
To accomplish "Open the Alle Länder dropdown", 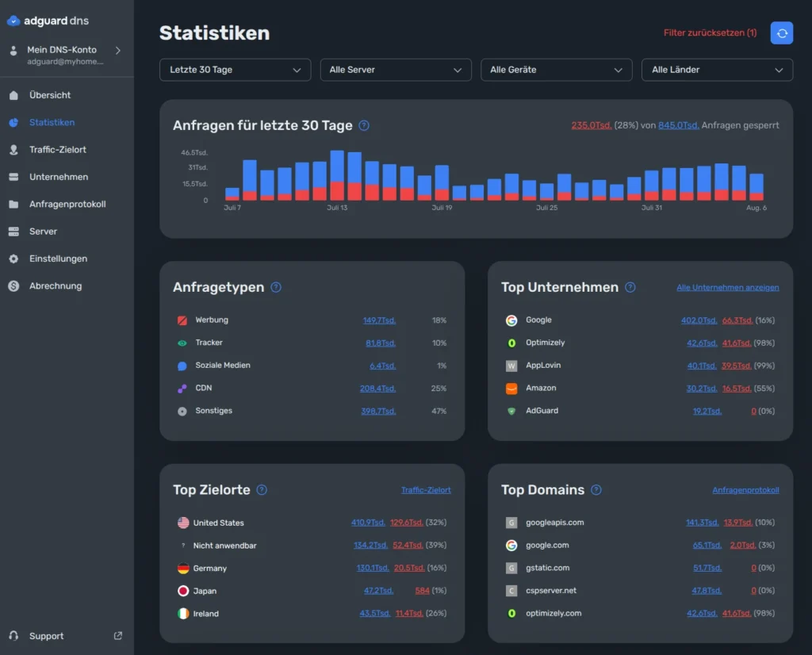I will 717,70.
